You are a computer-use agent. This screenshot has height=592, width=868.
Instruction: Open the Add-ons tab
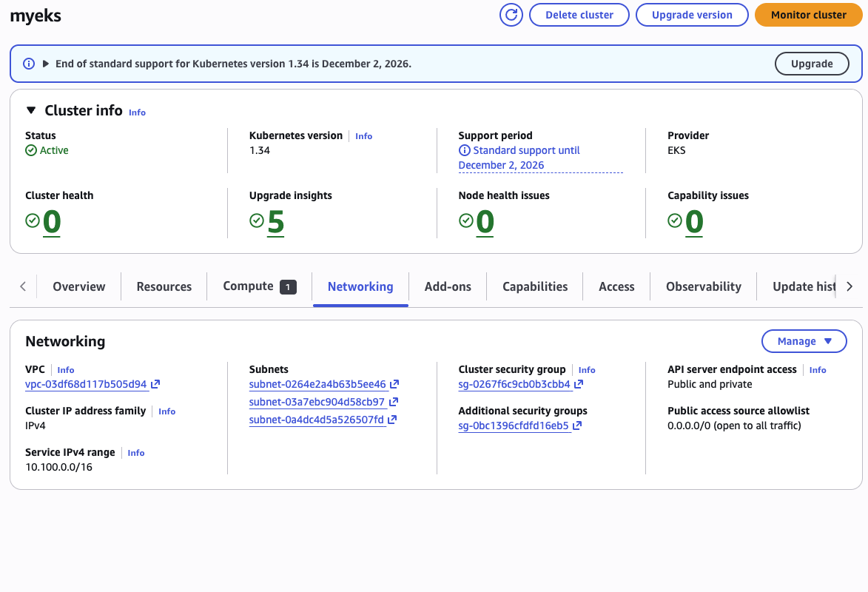click(448, 286)
